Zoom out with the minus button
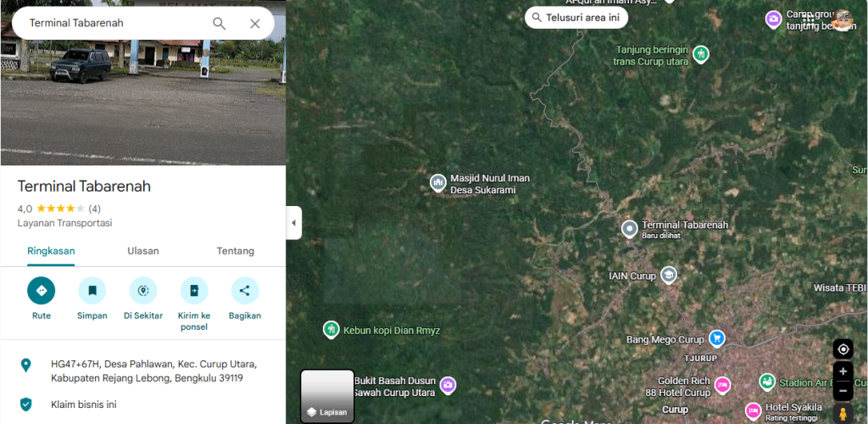 (843, 391)
